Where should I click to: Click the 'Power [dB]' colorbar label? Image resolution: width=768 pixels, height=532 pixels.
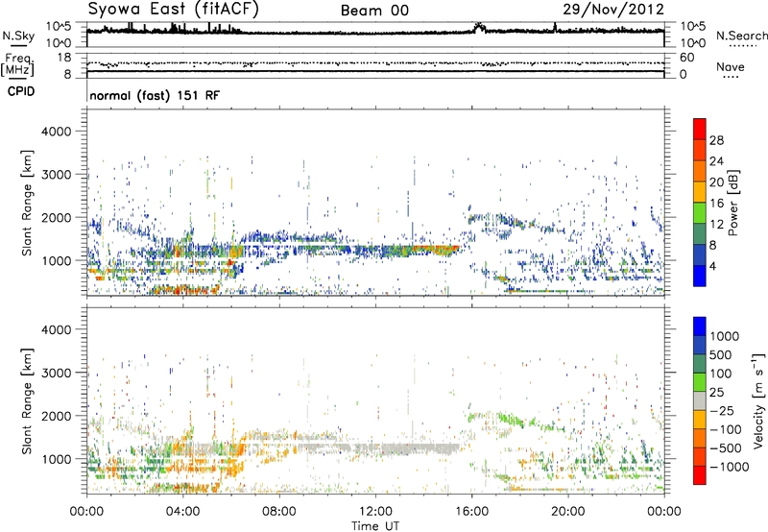tap(732, 203)
